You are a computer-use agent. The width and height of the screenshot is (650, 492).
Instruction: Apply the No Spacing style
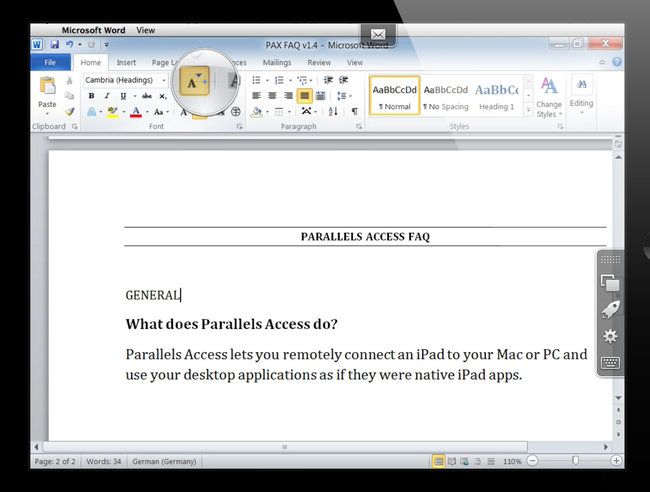446,96
